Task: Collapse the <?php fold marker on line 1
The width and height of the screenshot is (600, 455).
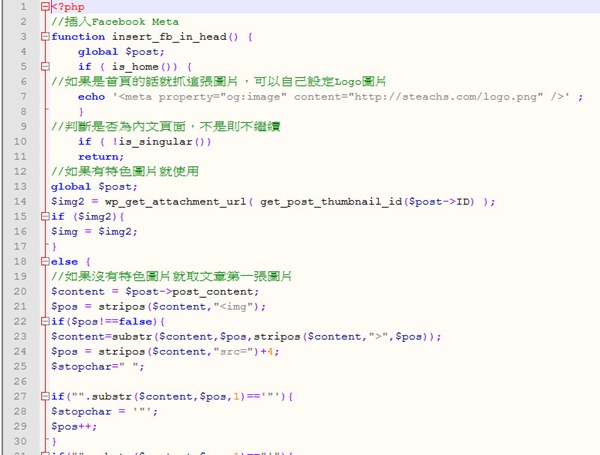Action: 45,7
